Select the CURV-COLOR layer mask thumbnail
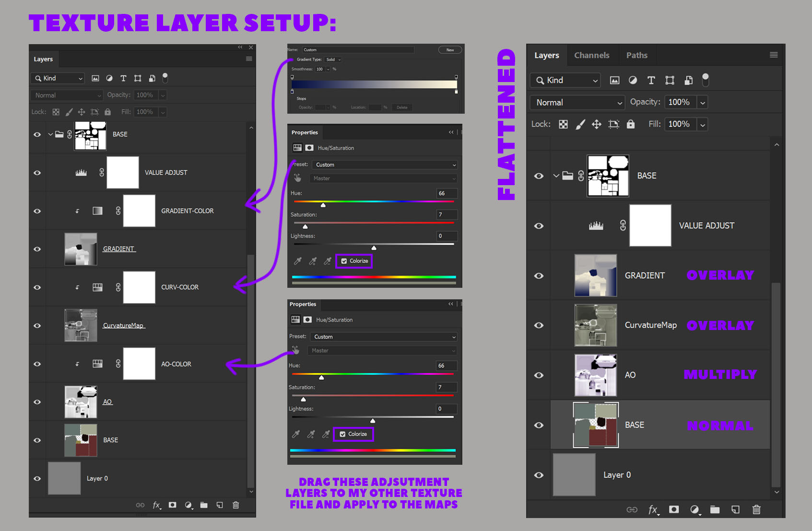Image resolution: width=812 pixels, height=531 pixels. 139,287
